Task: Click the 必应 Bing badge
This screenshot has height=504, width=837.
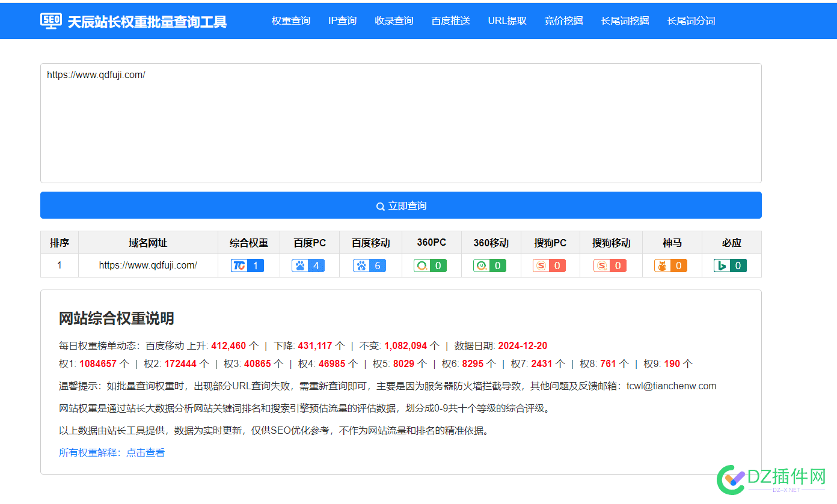Action: [x=731, y=266]
